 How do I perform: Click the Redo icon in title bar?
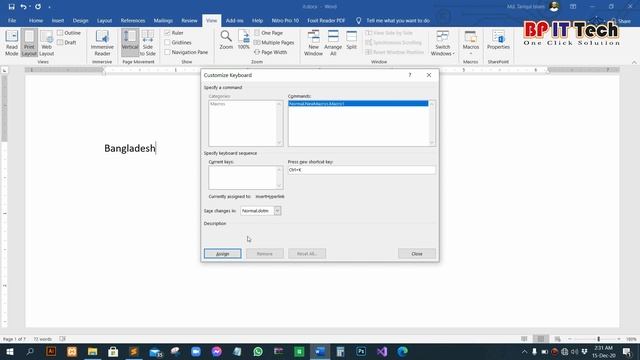coord(38,7)
